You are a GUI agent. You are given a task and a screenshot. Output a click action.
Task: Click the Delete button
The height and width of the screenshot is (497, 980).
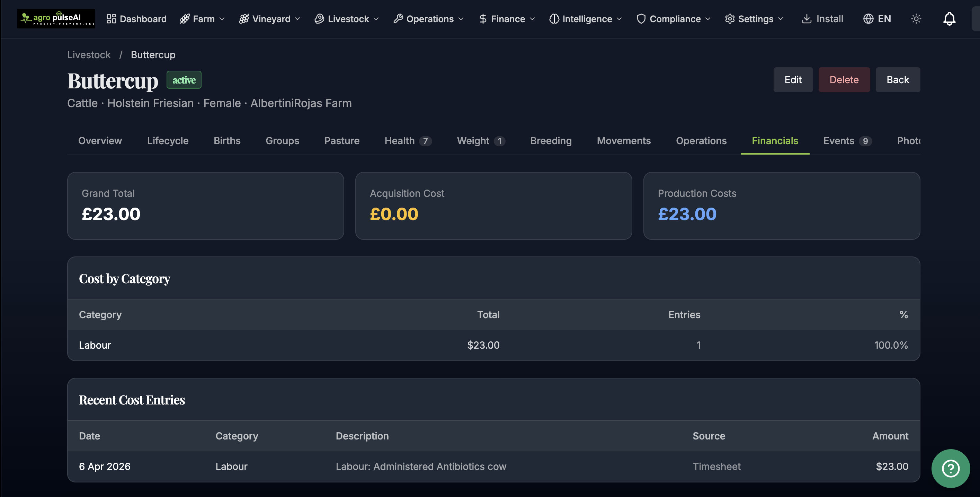pyautogui.click(x=844, y=80)
